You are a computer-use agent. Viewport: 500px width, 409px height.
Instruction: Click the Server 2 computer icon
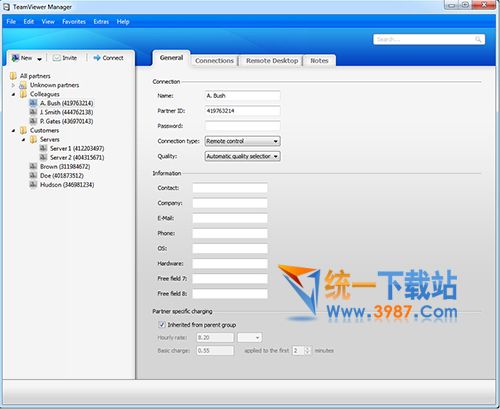tap(43, 157)
